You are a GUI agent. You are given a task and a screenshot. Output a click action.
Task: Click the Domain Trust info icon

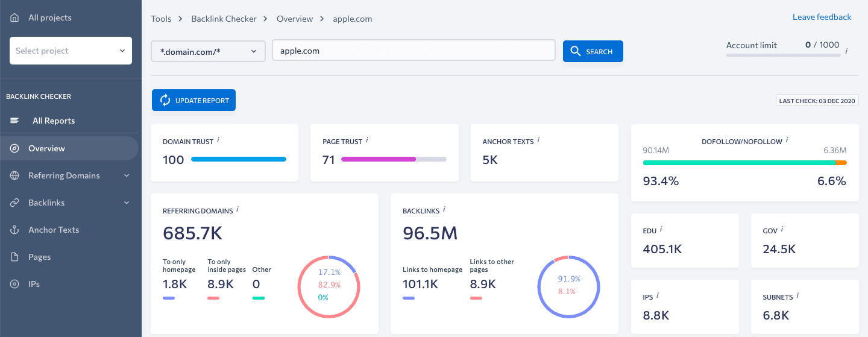[x=218, y=140]
